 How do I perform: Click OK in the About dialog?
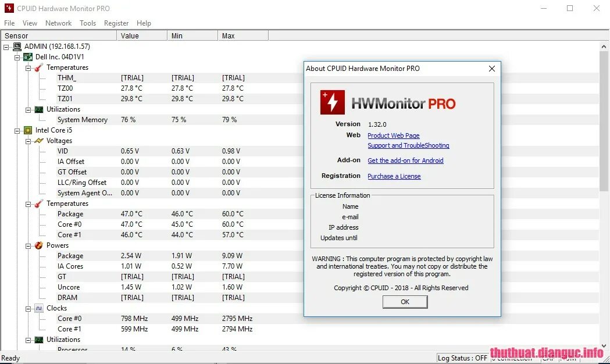(x=405, y=302)
